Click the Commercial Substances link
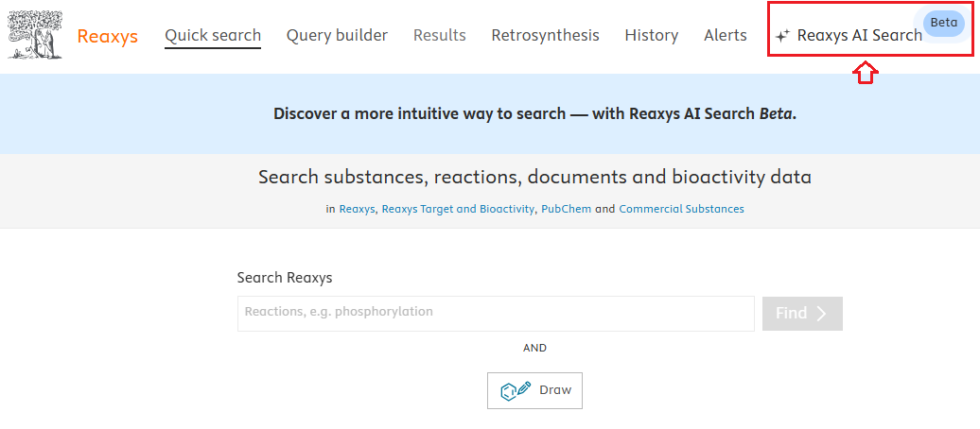Image resolution: width=980 pixels, height=429 pixels. pyautogui.click(x=681, y=209)
